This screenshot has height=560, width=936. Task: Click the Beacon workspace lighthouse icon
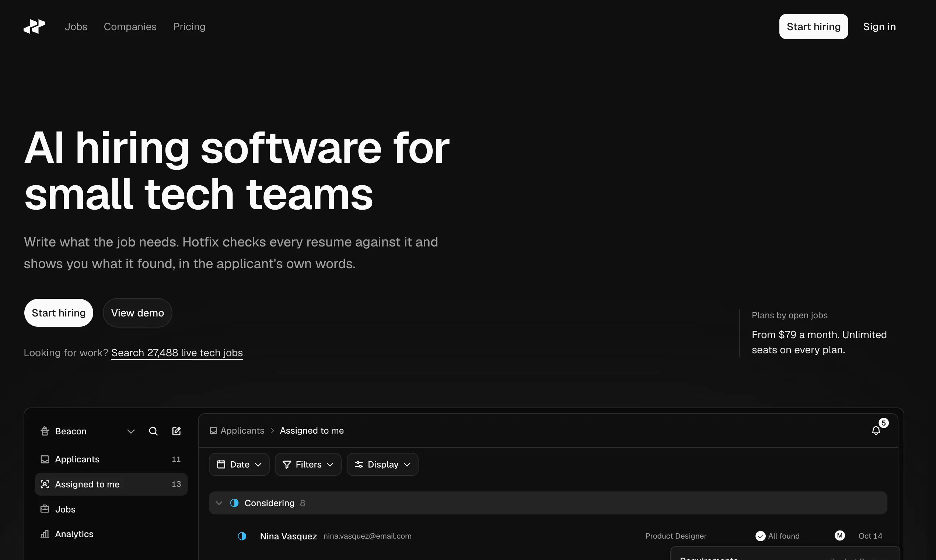click(x=45, y=431)
